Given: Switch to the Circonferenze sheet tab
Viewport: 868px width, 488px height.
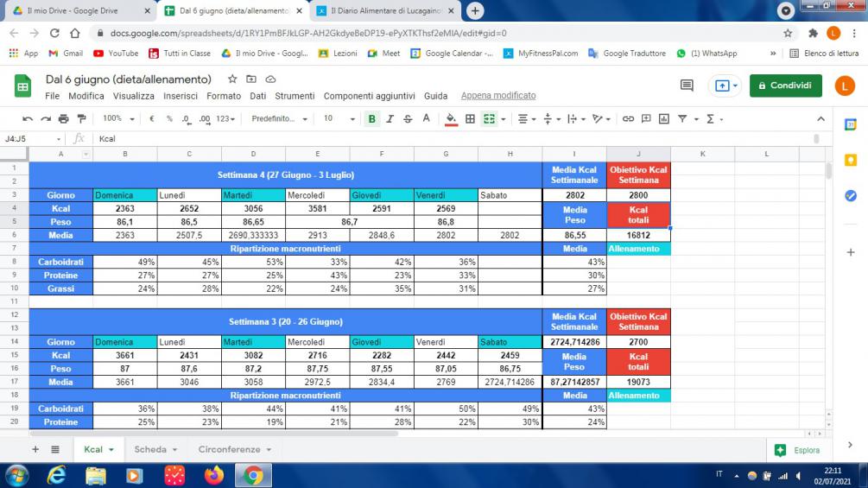Looking at the screenshot, I should [x=235, y=450].
